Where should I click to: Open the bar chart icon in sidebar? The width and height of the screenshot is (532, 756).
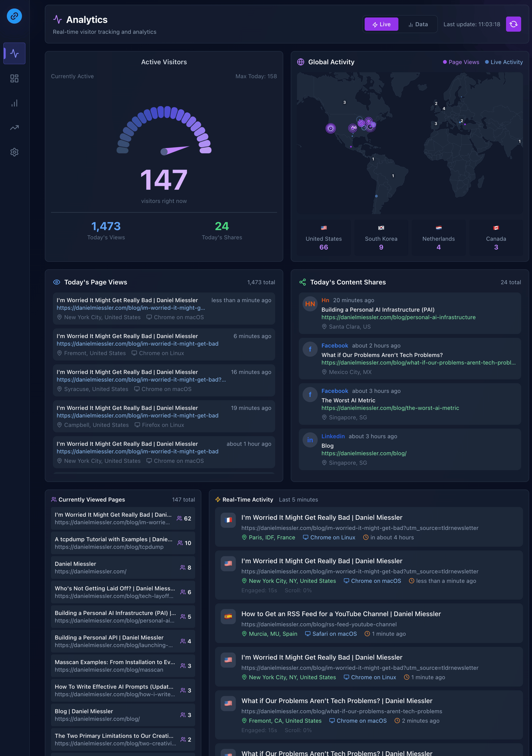click(14, 103)
